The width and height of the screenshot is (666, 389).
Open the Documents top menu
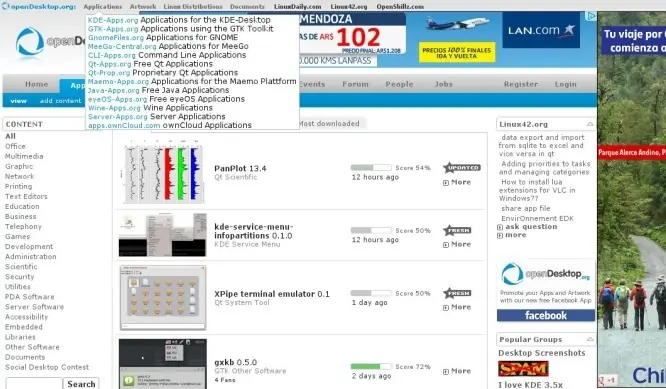point(247,6)
